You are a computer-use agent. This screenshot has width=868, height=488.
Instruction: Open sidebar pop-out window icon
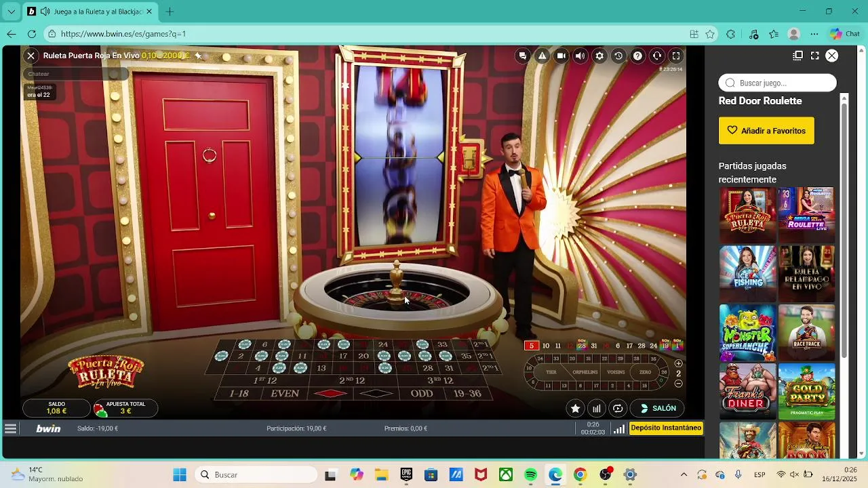point(798,56)
